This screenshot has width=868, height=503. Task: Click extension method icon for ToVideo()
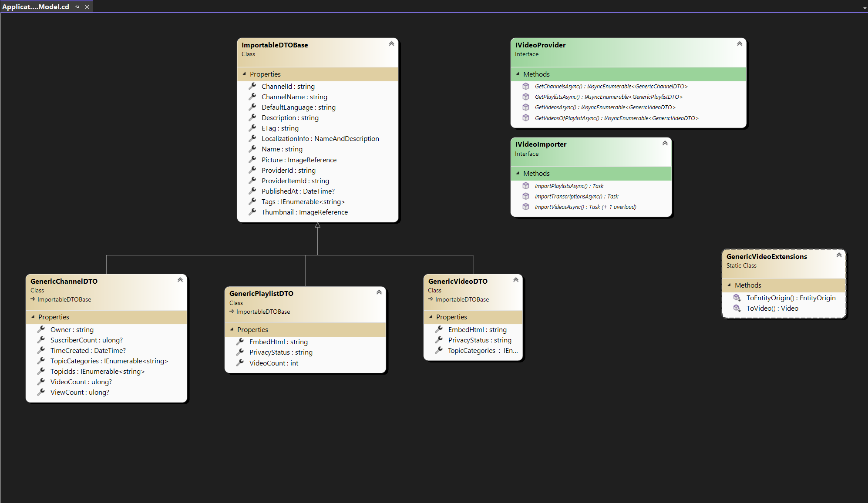737,308
